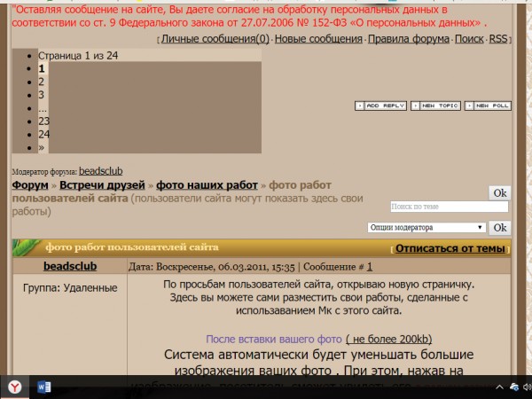This screenshot has width=532, height=399.
Task: Click the volume speaker tray icon
Action: 528,387
